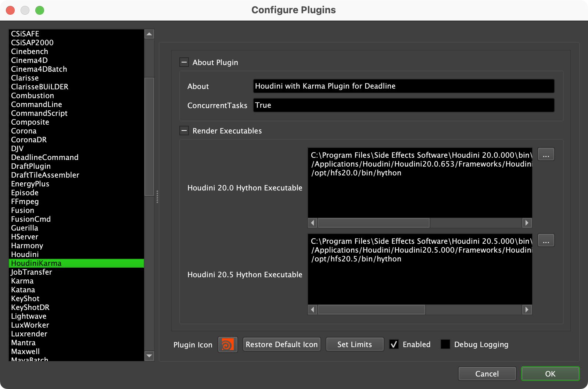Select DraftPlugin entry

click(76, 166)
